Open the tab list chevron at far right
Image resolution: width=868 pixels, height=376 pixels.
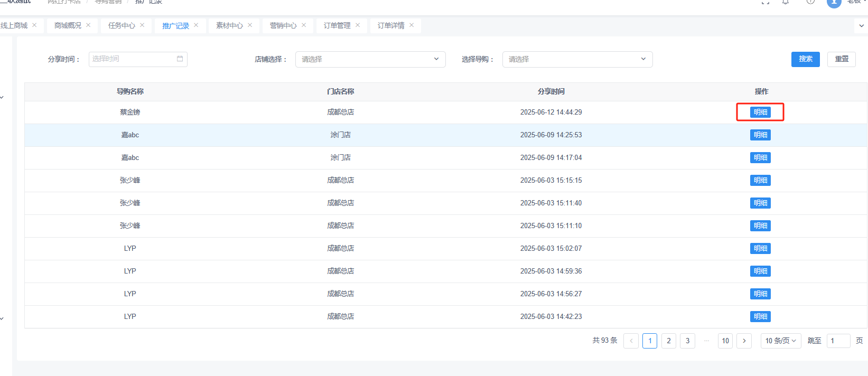point(861,25)
